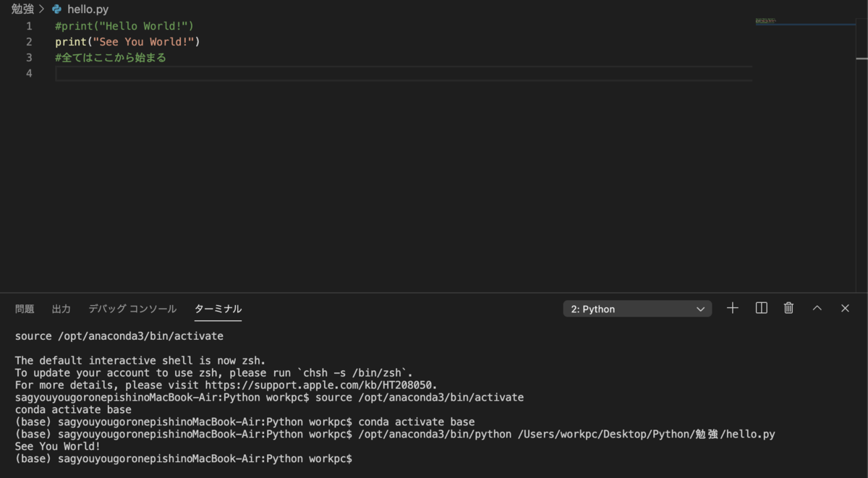Select the ターミナル tab
Viewport: 868px width, 478px height.
(218, 309)
